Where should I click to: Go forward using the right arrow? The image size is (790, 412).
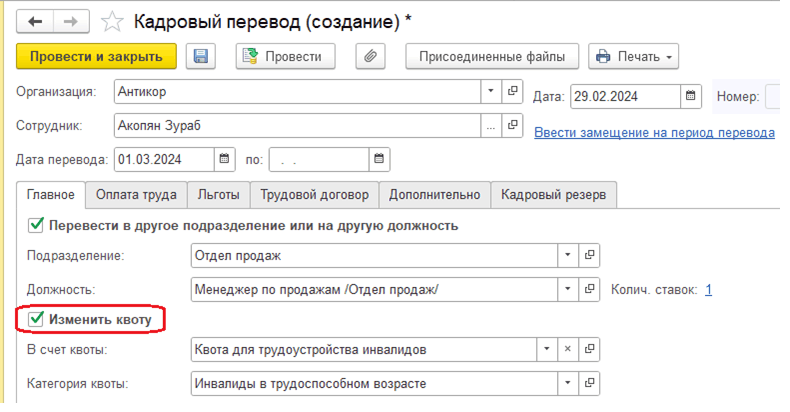pyautogui.click(x=72, y=20)
